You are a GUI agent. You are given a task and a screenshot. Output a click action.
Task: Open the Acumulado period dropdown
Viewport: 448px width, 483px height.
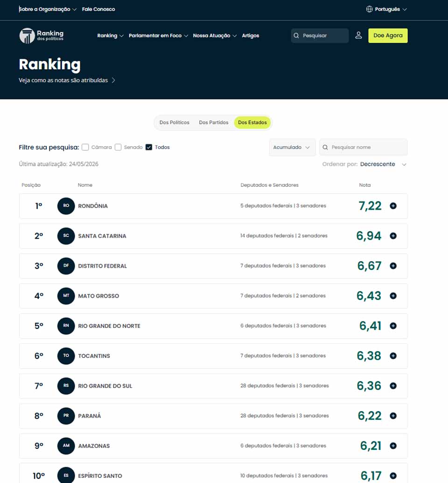coord(292,147)
